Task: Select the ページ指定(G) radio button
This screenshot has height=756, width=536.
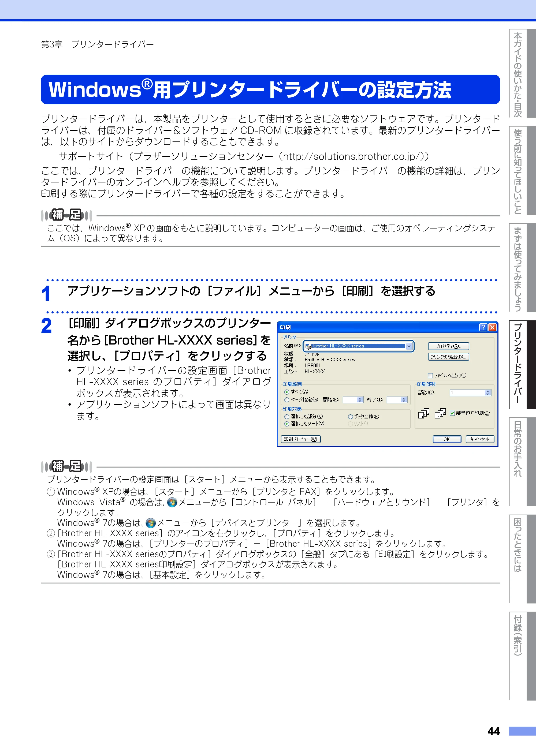Action: point(286,400)
